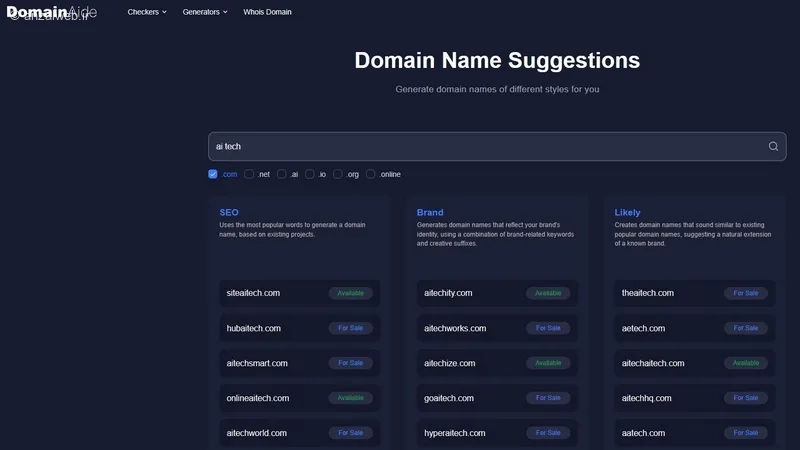Click For Sale badge for aatech.com
The image size is (800, 450).
point(746,433)
